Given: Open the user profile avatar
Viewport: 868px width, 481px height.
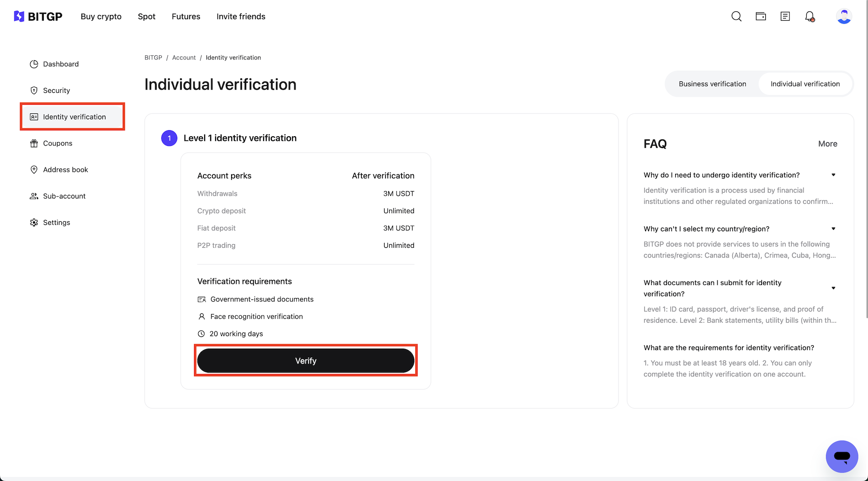Looking at the screenshot, I should (x=844, y=16).
